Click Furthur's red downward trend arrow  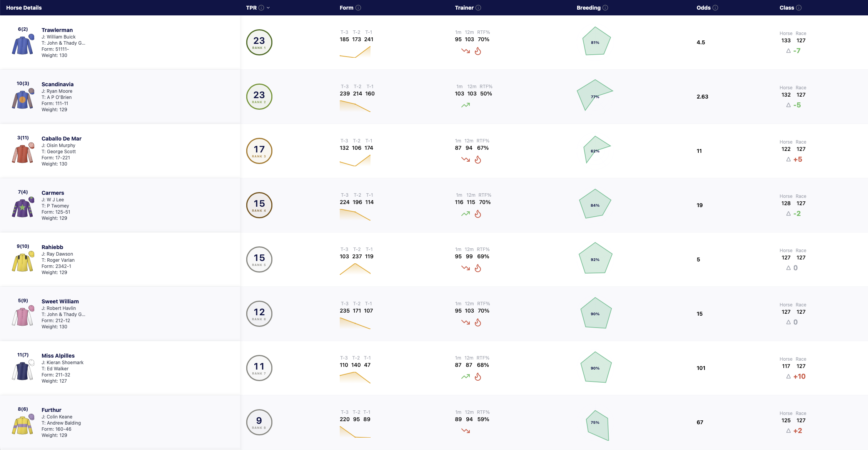(466, 431)
